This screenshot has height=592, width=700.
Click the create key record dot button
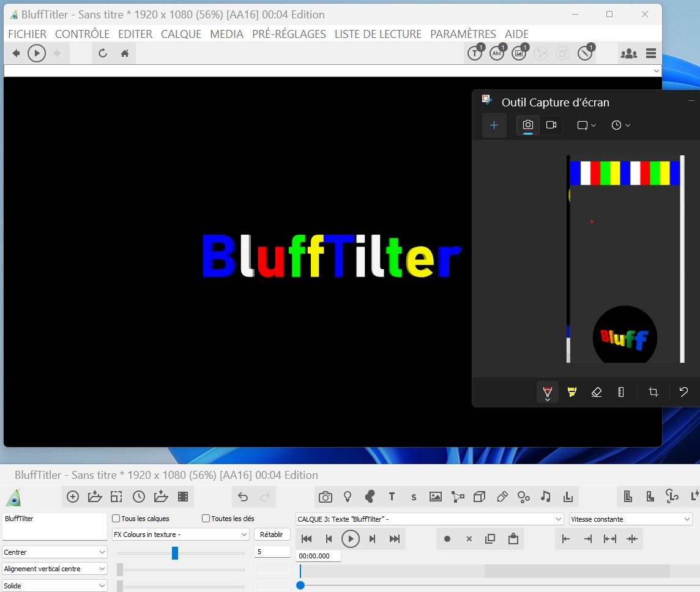447,539
